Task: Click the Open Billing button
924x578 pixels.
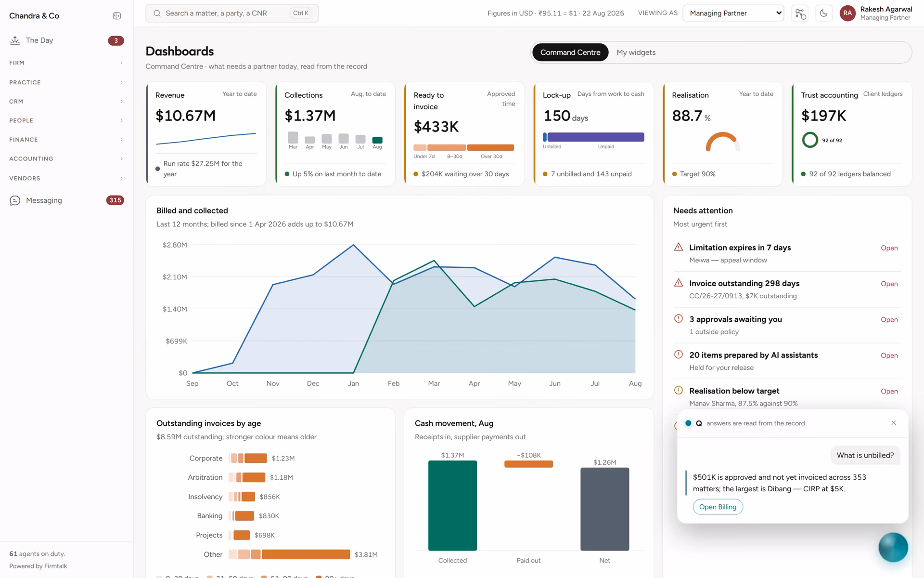Action: [718, 507]
